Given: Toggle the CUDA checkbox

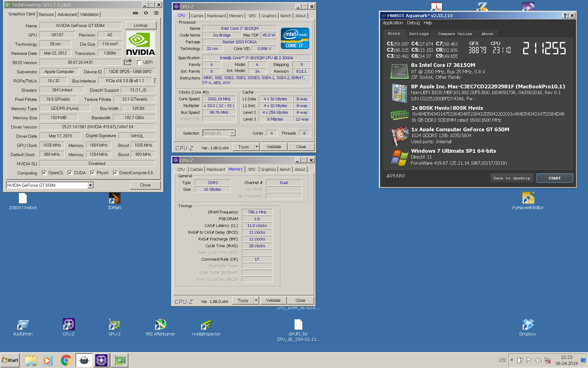Looking at the screenshot, I should click(70, 173).
